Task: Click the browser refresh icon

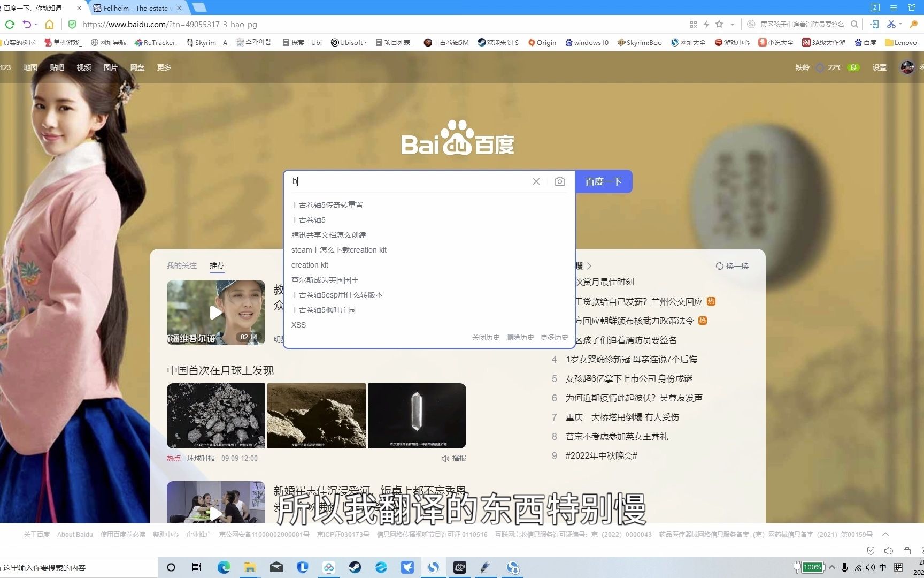Action: click(x=10, y=24)
